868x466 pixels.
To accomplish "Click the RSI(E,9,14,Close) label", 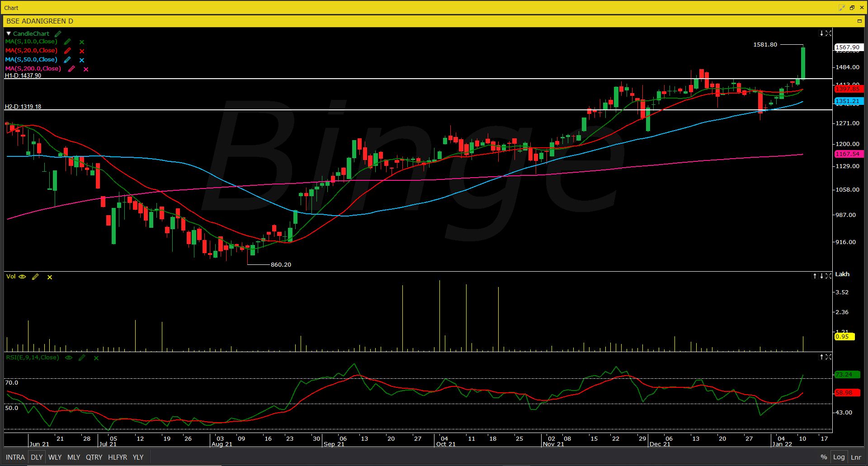I will point(33,358).
